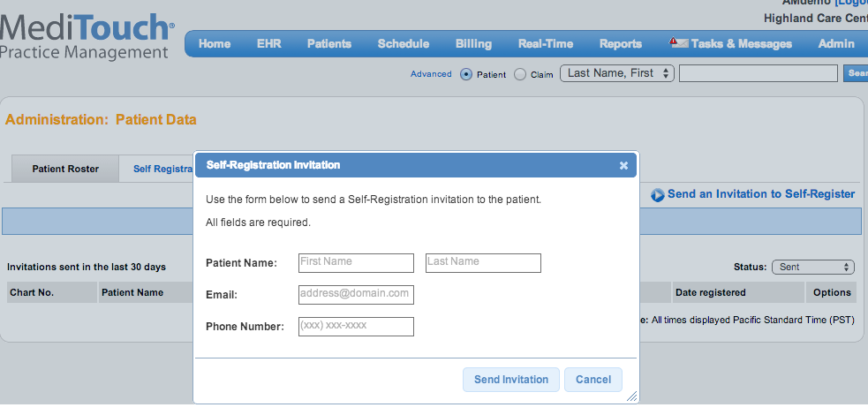
Task: Click the Advanced search link
Action: (431, 74)
